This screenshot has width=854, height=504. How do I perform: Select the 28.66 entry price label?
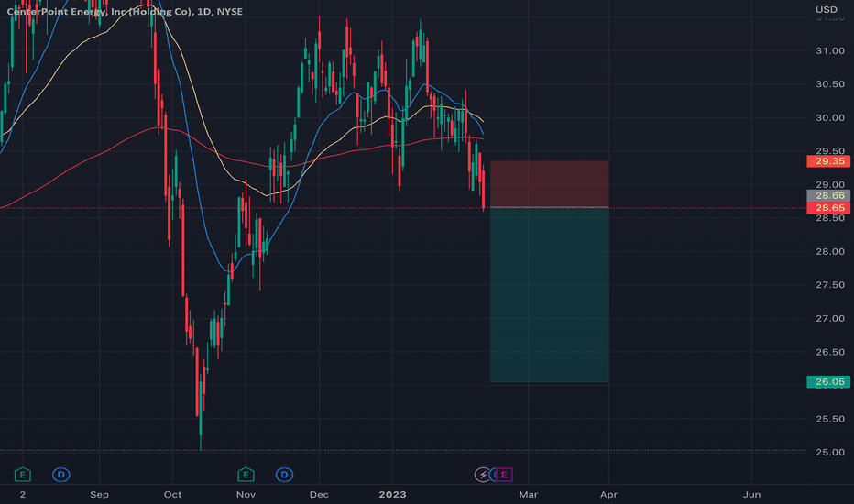pos(828,195)
